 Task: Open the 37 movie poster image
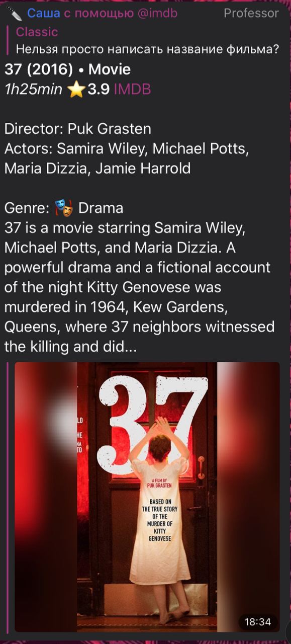tap(147, 497)
